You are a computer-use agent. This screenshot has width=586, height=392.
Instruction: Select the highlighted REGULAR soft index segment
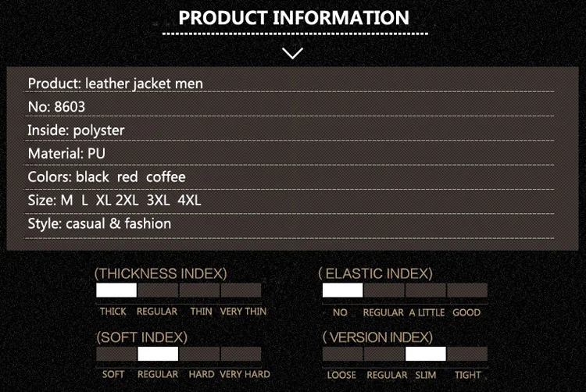pyautogui.click(x=158, y=354)
